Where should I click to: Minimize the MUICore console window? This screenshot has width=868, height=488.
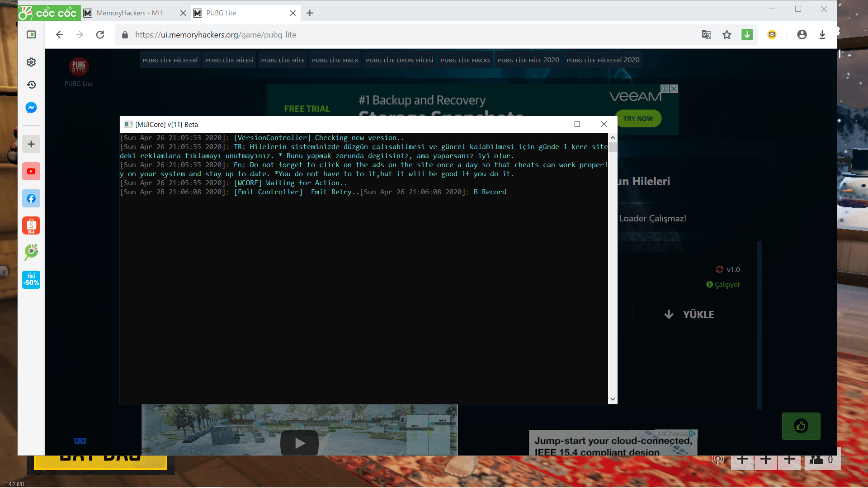coord(551,124)
